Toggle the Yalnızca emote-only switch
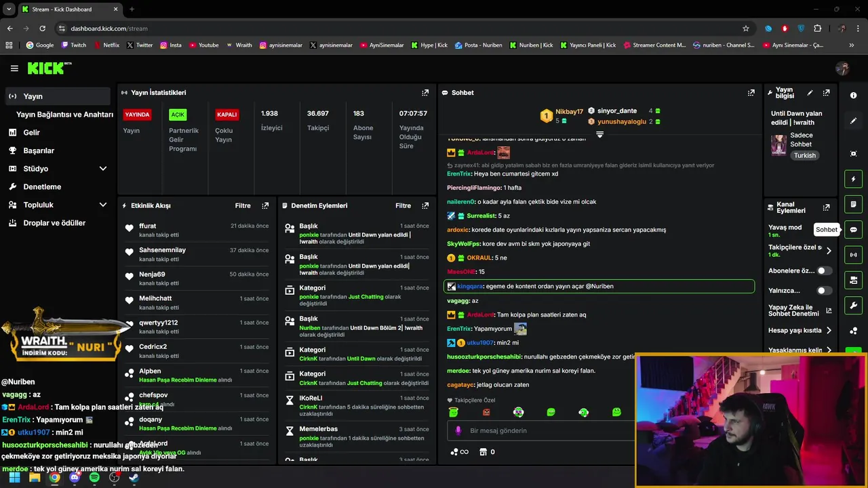Image resolution: width=868 pixels, height=488 pixels. 824,291
